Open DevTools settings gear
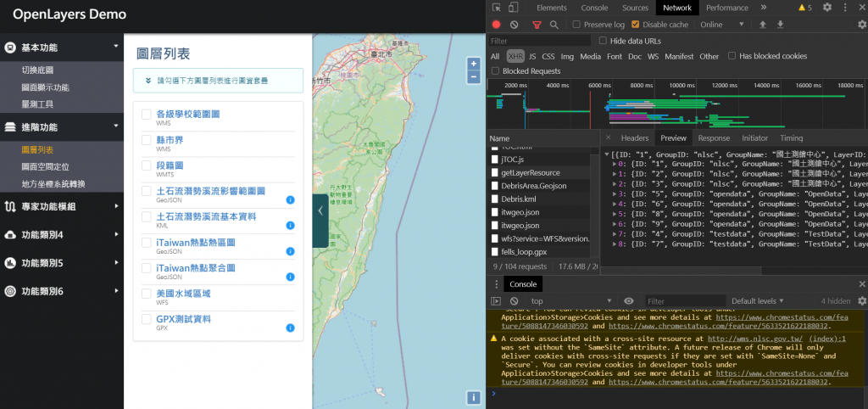Viewport: 868px width, 409px height. (x=826, y=8)
